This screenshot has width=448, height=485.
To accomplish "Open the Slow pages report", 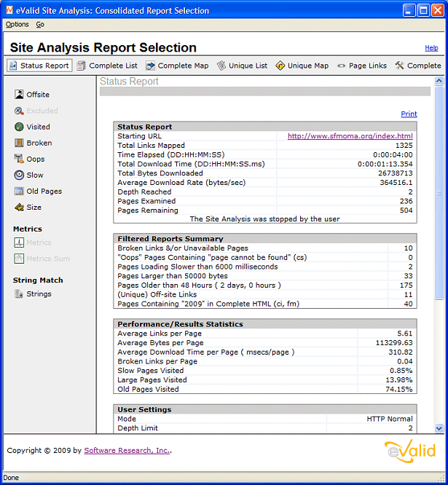I will pos(35,175).
